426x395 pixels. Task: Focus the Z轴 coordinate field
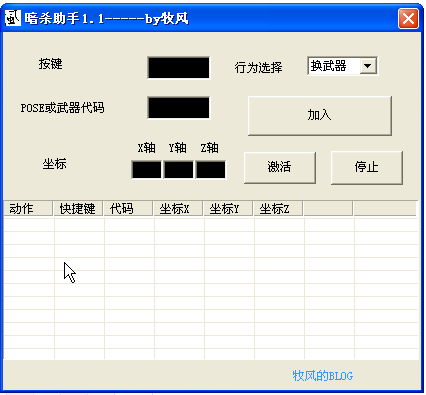pyautogui.click(x=211, y=170)
